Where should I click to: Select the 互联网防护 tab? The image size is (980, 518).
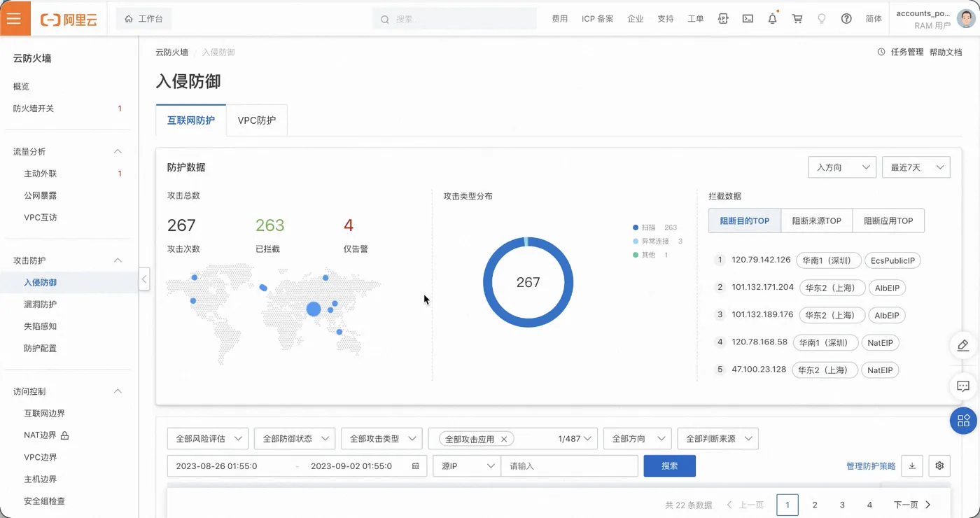click(191, 120)
